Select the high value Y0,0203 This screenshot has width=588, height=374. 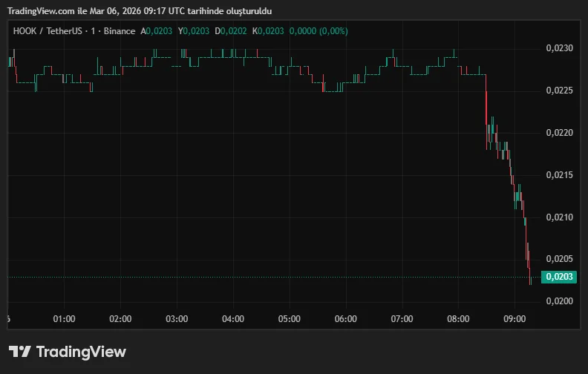pos(193,31)
